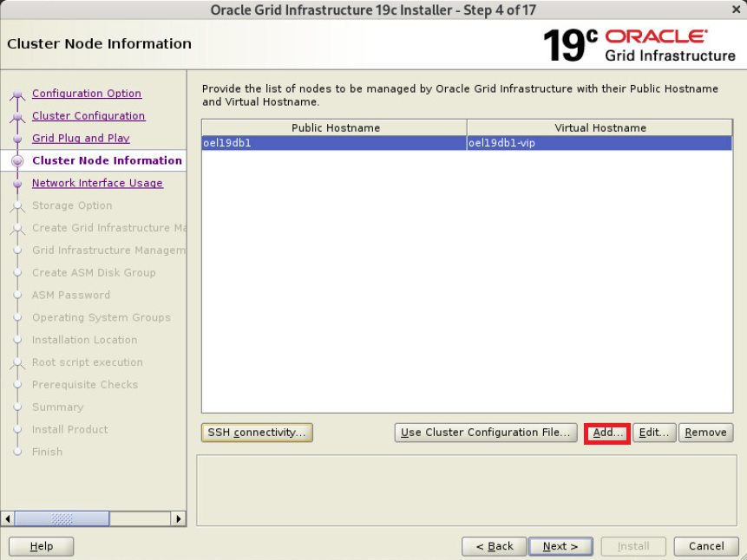Sort by Virtual Hostname column header
The image size is (747, 560).
point(600,127)
